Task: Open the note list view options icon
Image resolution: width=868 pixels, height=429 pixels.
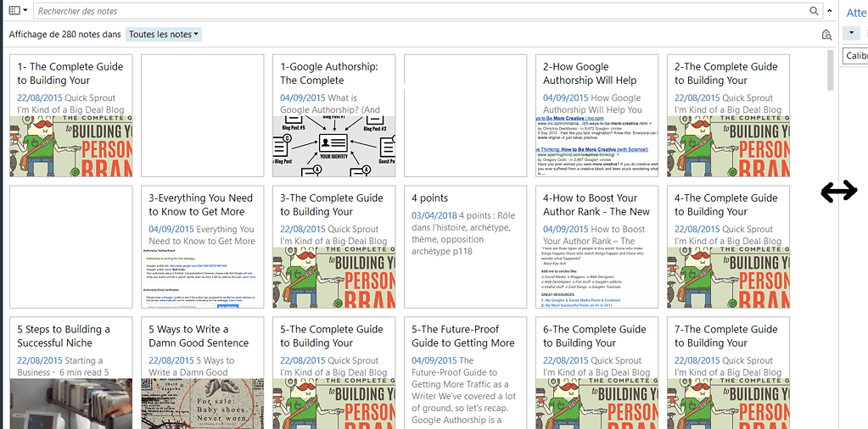Action: point(18,11)
